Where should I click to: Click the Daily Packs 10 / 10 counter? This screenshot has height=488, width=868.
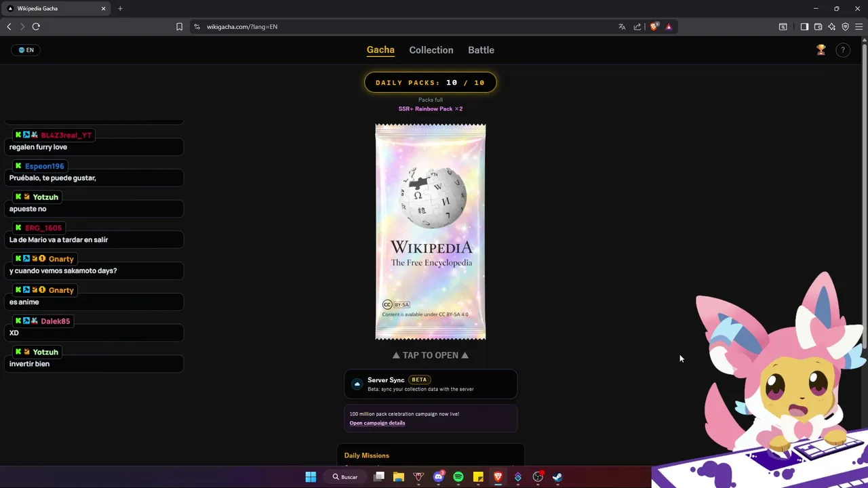click(431, 83)
